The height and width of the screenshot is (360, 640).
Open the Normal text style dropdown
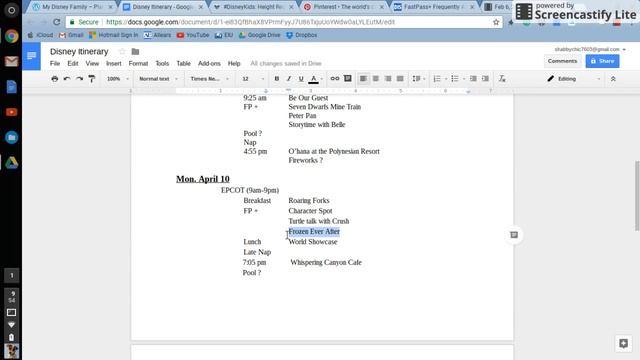[158, 79]
